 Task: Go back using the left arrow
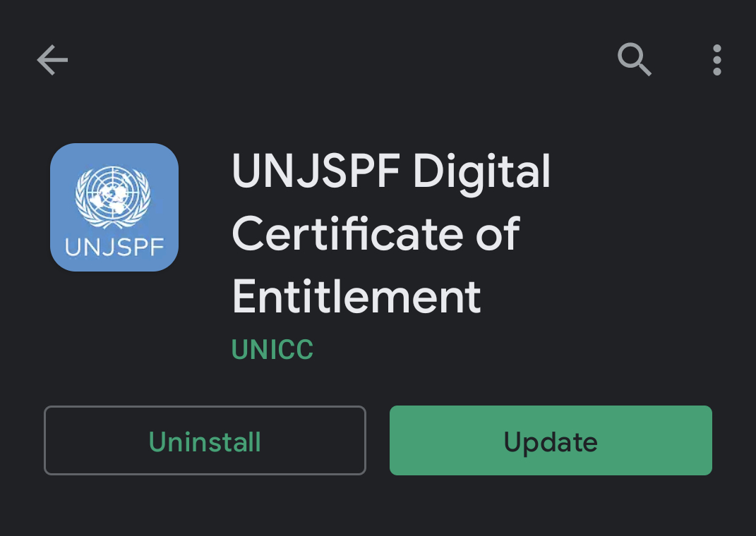(x=52, y=60)
